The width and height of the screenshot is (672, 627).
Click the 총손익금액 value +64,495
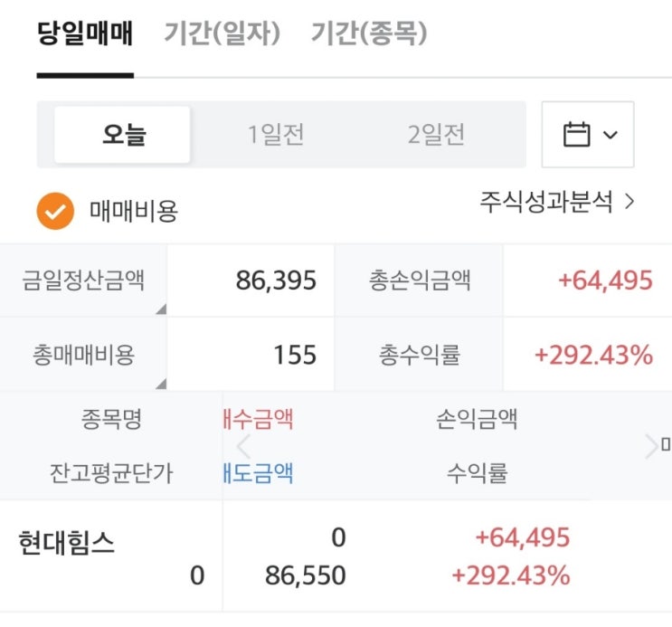[605, 280]
